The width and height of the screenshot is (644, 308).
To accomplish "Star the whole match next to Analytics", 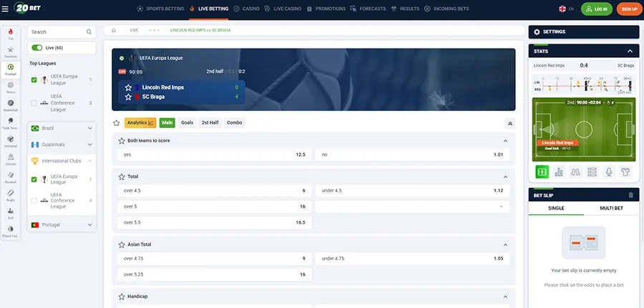I will (116, 123).
